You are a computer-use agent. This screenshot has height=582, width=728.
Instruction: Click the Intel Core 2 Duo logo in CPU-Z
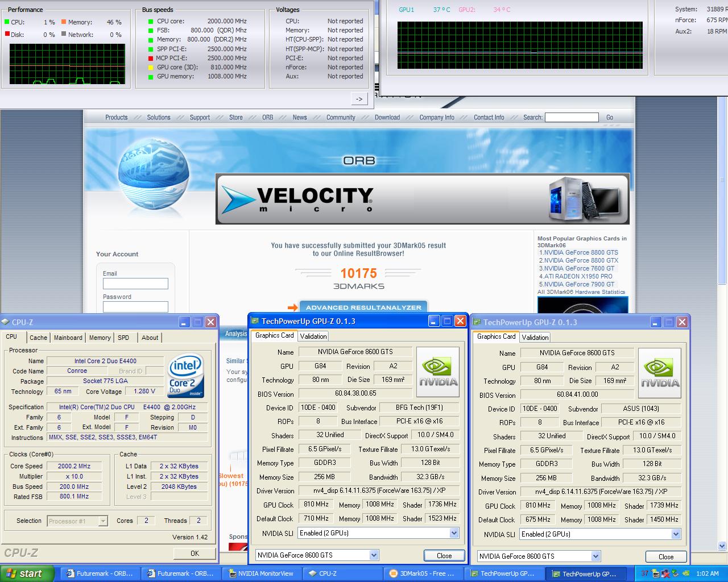186,377
